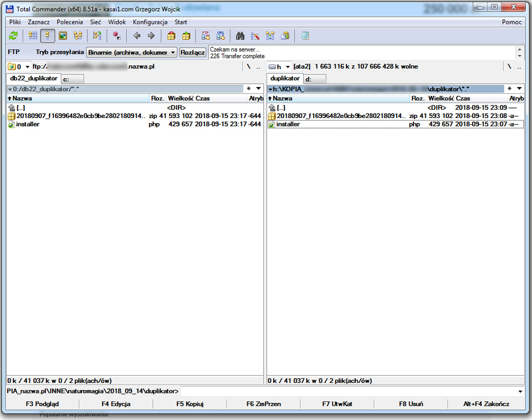This screenshot has height=420, width=532.
Task: Click the left panel parent folder up icon
Action: pos(11,107)
